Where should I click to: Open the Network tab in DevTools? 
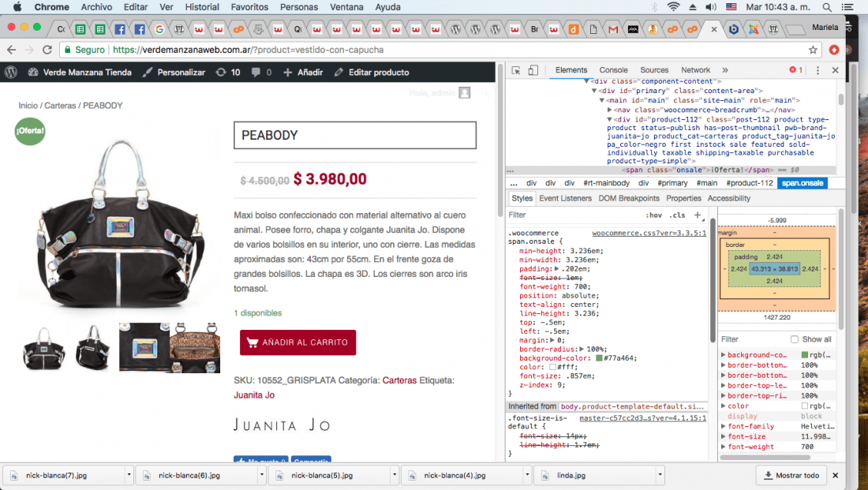pos(695,70)
